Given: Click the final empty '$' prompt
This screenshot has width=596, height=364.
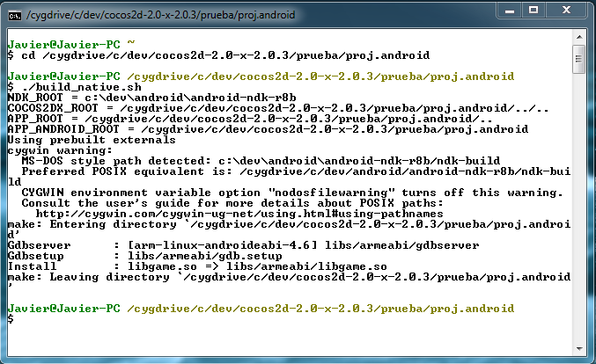Looking at the screenshot, I should [11, 319].
